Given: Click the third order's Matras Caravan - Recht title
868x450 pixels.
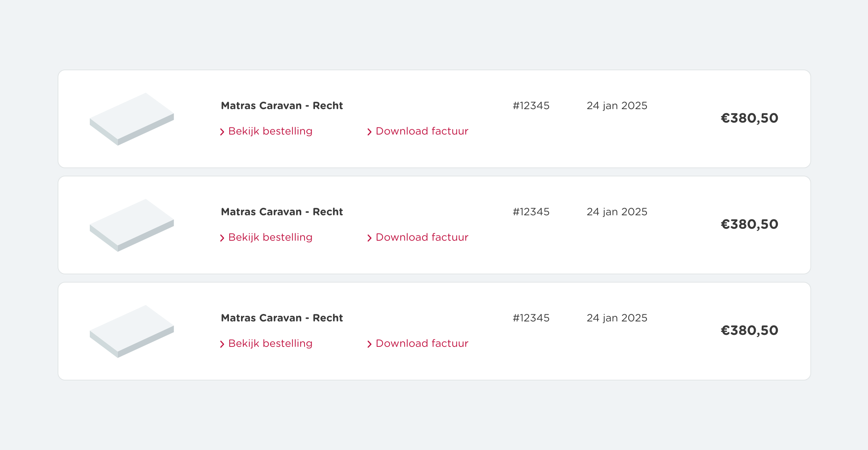Looking at the screenshot, I should (282, 318).
